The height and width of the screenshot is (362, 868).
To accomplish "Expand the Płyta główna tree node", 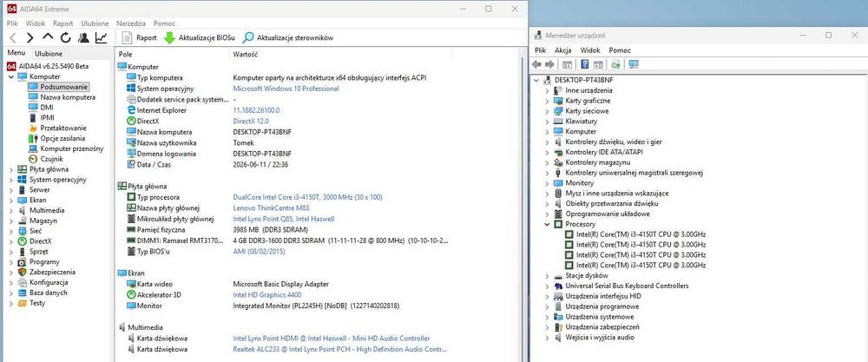I will [x=11, y=169].
